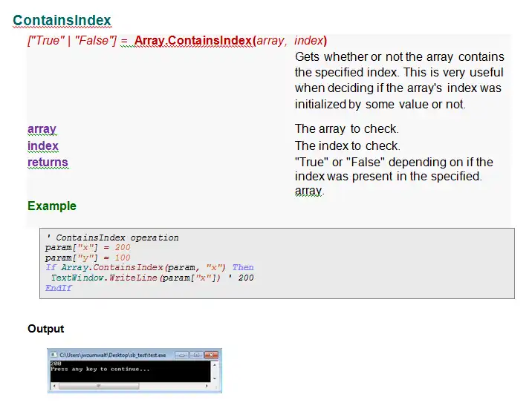532x406 pixels.
Task: Click the "200" output line in the console
Action: [x=56, y=364]
